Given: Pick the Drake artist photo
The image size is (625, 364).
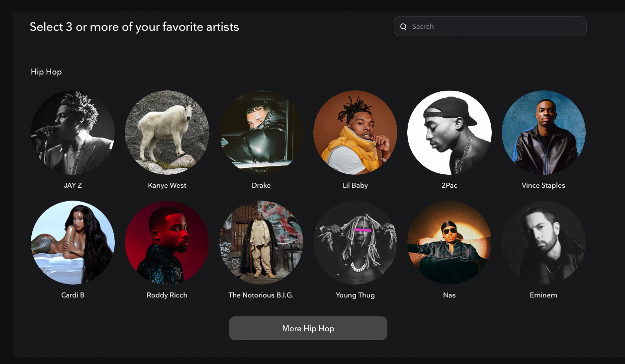Looking at the screenshot, I should coord(261,133).
